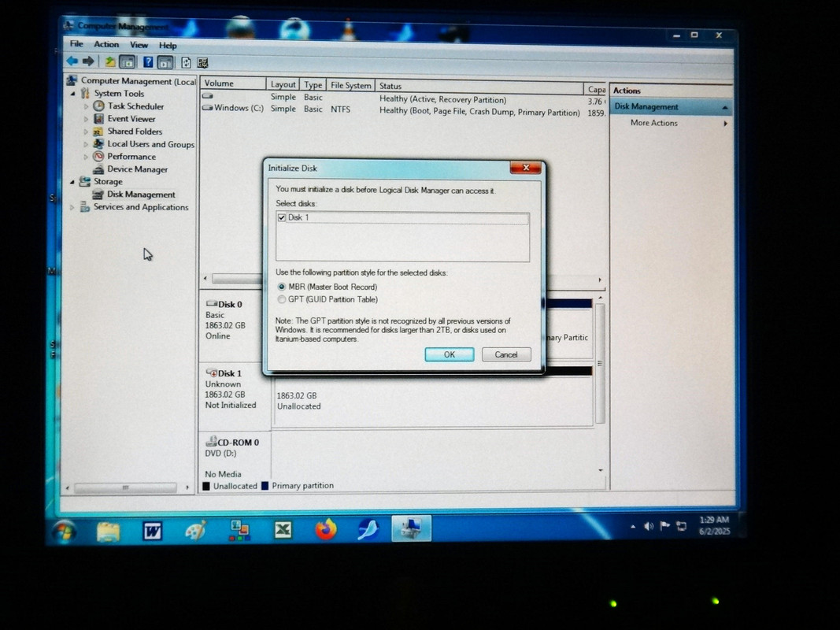Click the disk view vertical scrollbar thumb

(x=600, y=363)
